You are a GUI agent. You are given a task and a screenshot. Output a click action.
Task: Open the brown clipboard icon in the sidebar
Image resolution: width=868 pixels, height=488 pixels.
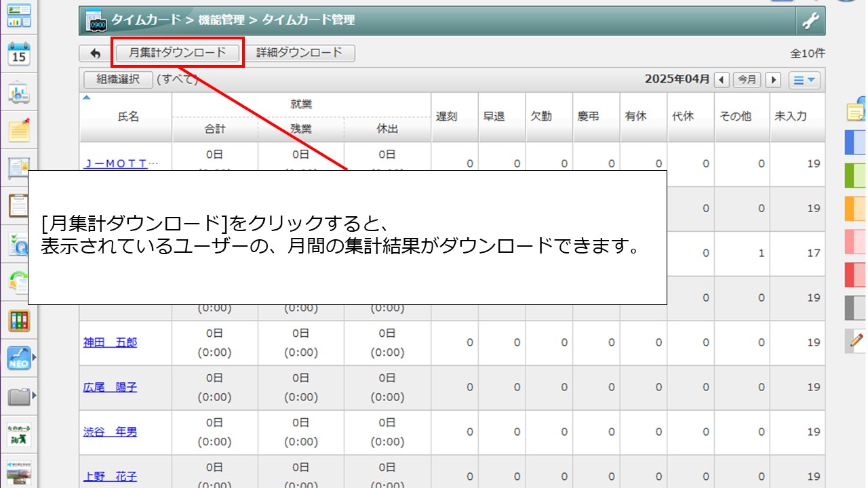click(19, 205)
